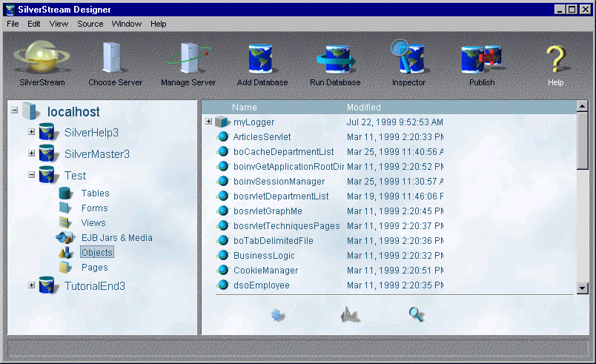Image resolution: width=596 pixels, height=364 pixels.
Task: Expand the SilverMaster3 database node
Action: pyautogui.click(x=32, y=153)
